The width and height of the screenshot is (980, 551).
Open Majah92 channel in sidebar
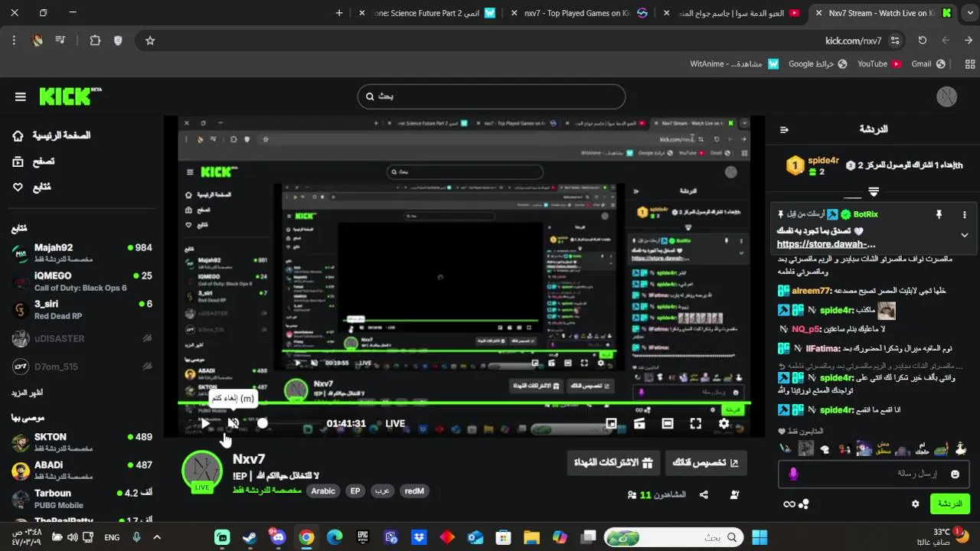(82, 253)
